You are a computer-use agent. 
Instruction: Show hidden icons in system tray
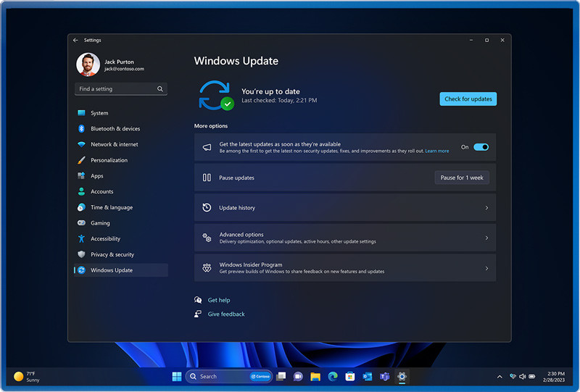[500, 377]
